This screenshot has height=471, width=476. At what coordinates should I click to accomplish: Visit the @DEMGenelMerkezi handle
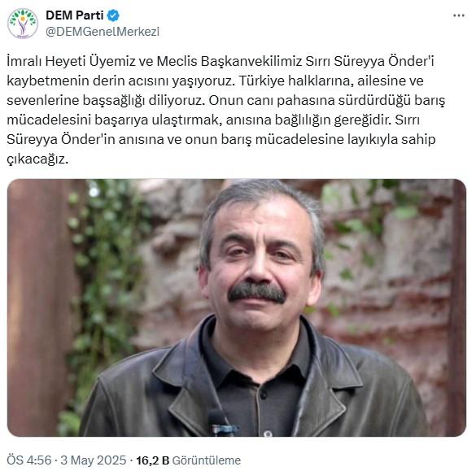103,32
